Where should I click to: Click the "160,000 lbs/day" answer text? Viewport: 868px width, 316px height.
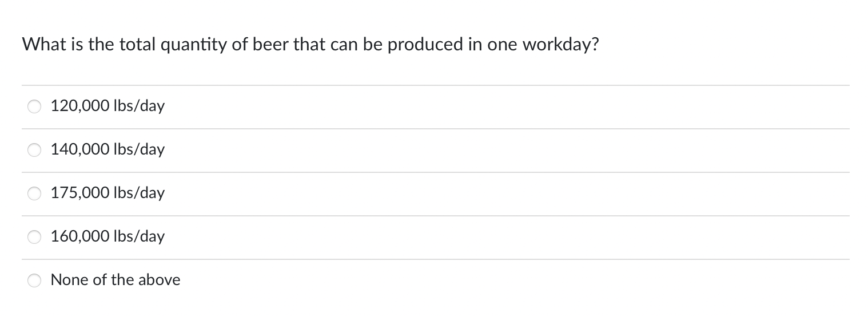point(107,237)
